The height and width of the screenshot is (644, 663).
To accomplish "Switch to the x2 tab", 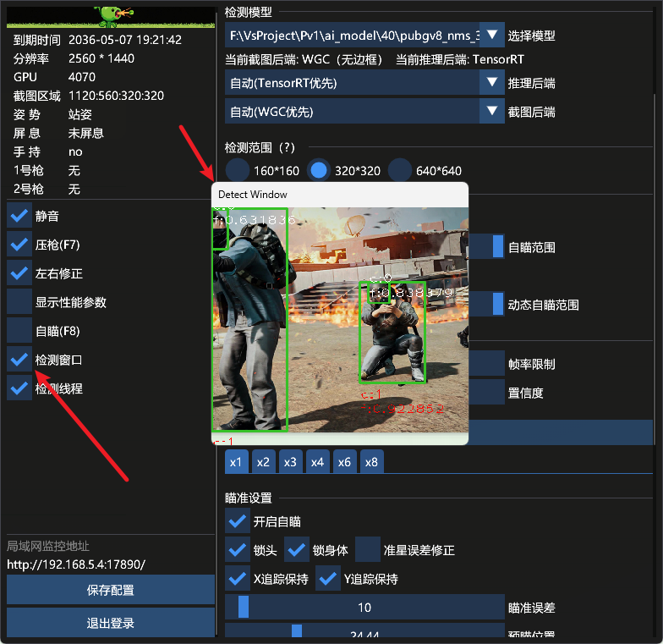I will tap(263, 462).
